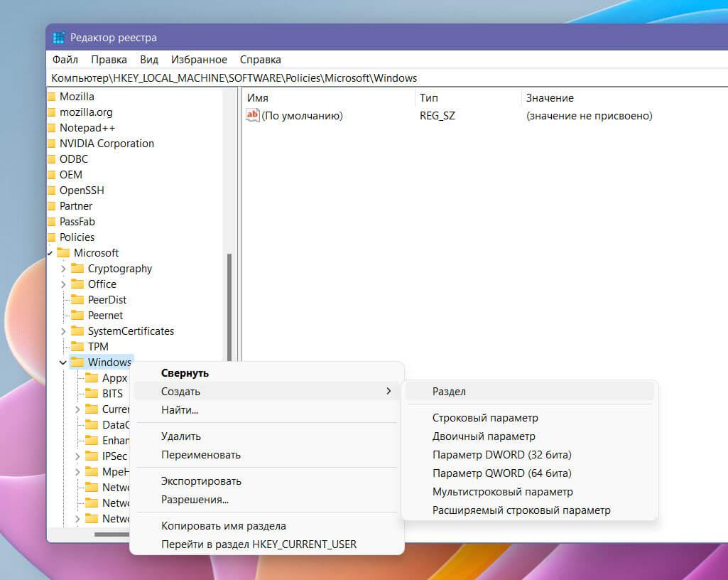Expand the SystemCertificates key
This screenshot has width=728, height=580.
63,331
